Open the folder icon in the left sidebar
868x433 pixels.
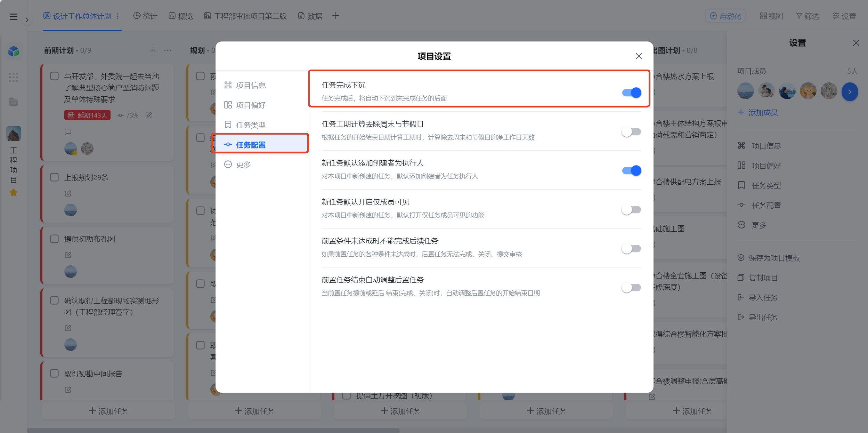[x=14, y=102]
